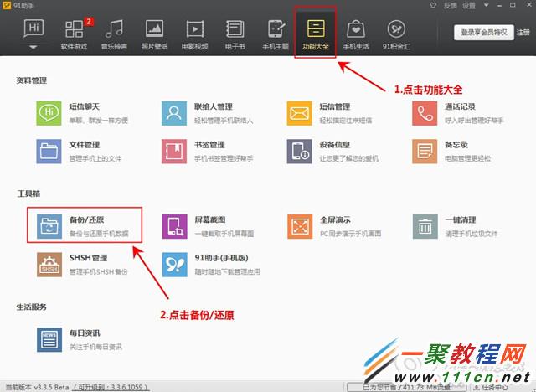Click 反馈 feedback in title bar
Image resolution: width=536 pixels, height=392 pixels.
[450, 6]
